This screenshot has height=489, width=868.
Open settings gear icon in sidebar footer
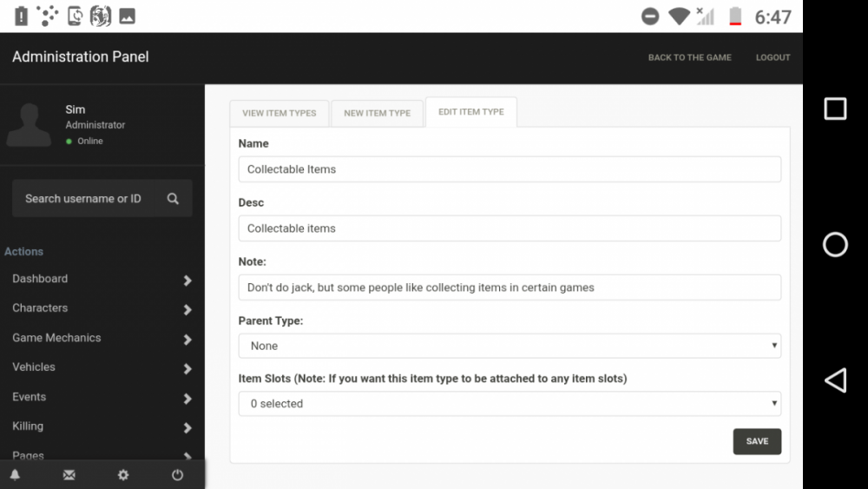click(123, 475)
